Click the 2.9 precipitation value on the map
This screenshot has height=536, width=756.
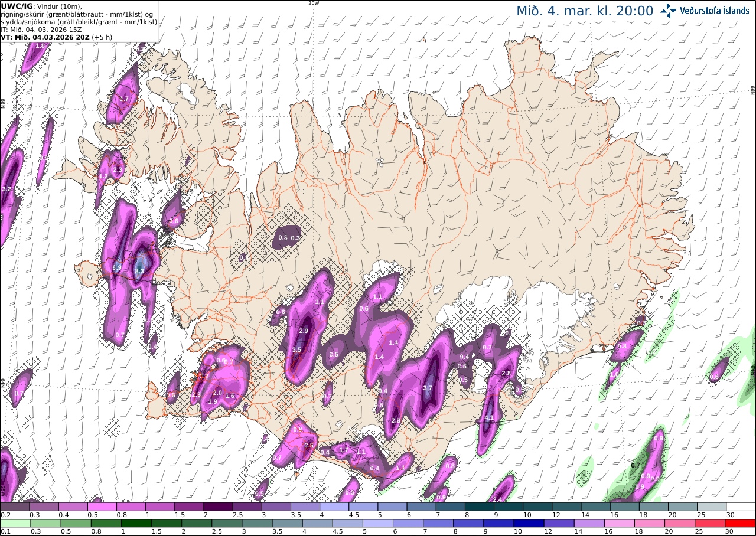305,331
